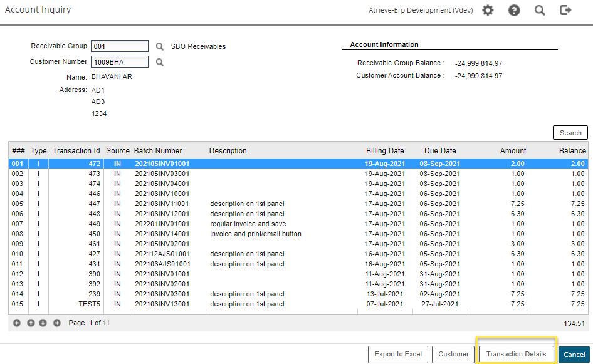
Task: Click the right arrow pagination icon
Action: 57,323
